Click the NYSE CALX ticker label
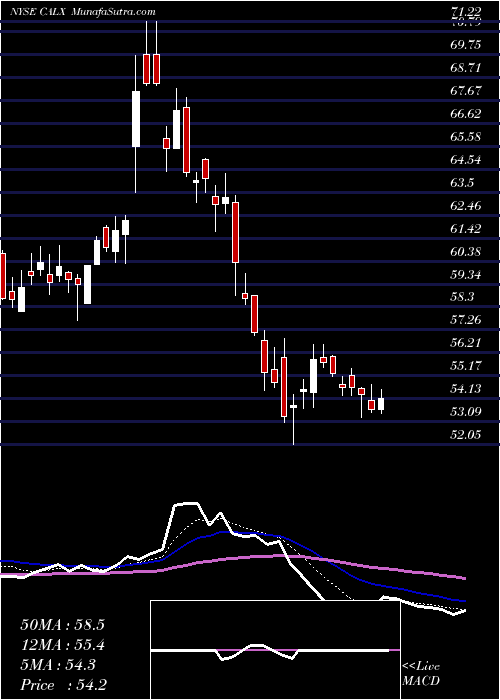 (x=38, y=12)
